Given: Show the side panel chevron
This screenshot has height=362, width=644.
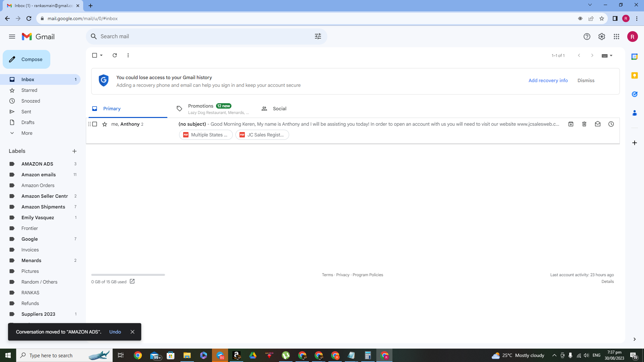Looking at the screenshot, I should click(635, 339).
